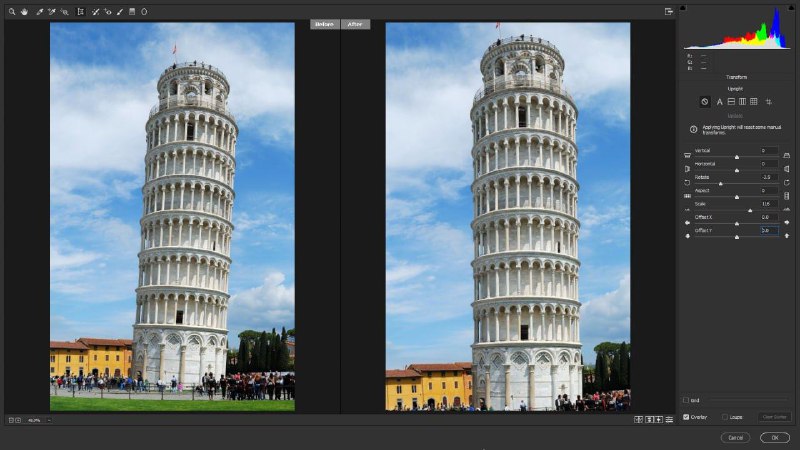Image resolution: width=800 pixels, height=450 pixels.
Task: Enable the Grid checkbox
Action: point(686,400)
